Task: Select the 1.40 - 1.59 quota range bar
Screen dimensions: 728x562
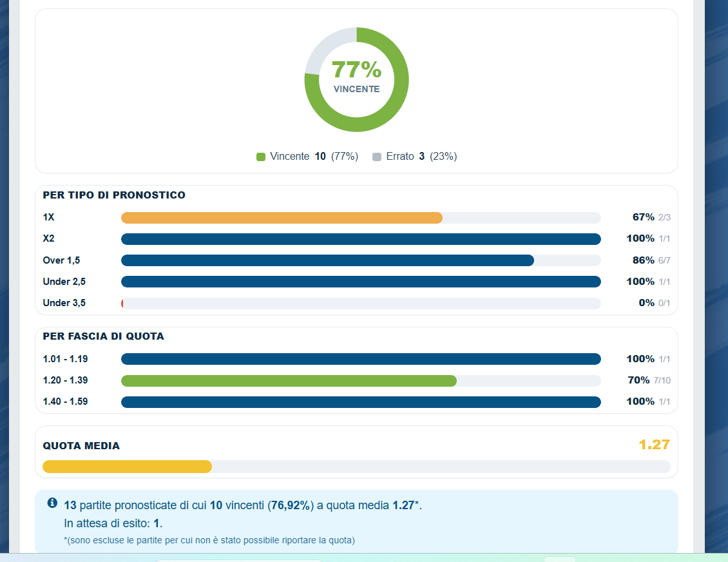Action: tap(361, 402)
